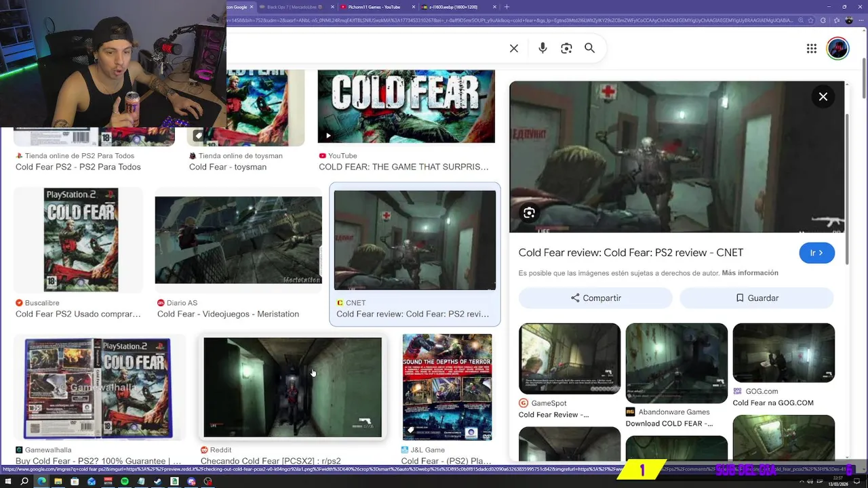Open the Diario AS Meristation thumbnail

238,240
